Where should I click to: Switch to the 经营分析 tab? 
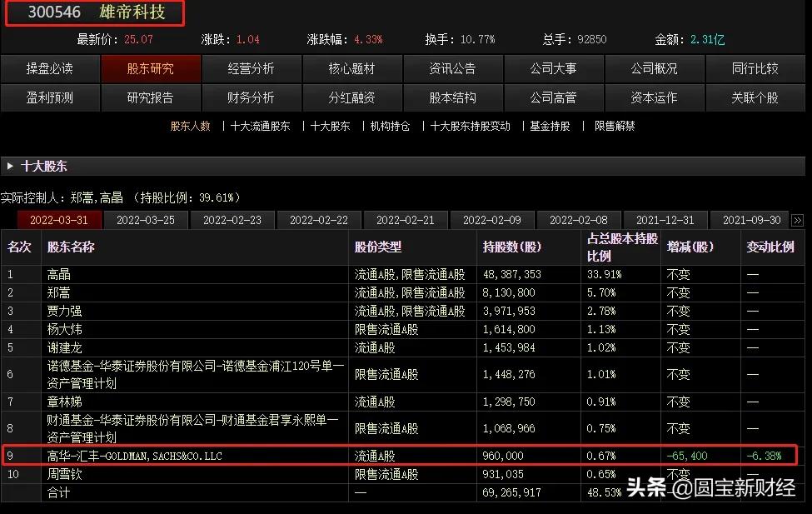251,69
